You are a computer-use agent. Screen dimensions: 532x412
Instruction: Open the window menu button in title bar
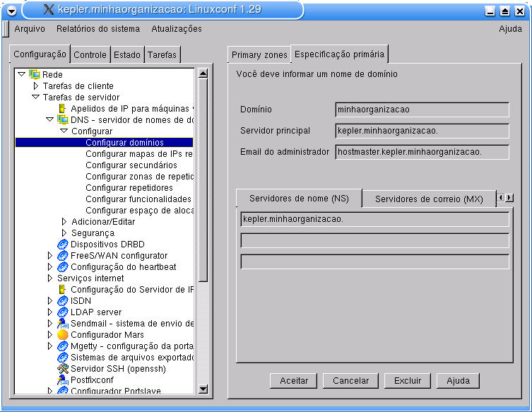click(11, 11)
